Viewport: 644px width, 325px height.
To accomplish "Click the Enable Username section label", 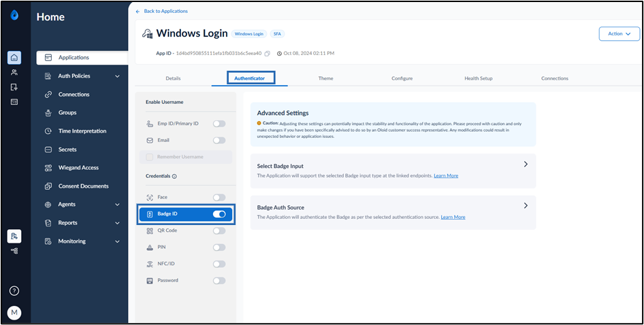I will tap(165, 102).
